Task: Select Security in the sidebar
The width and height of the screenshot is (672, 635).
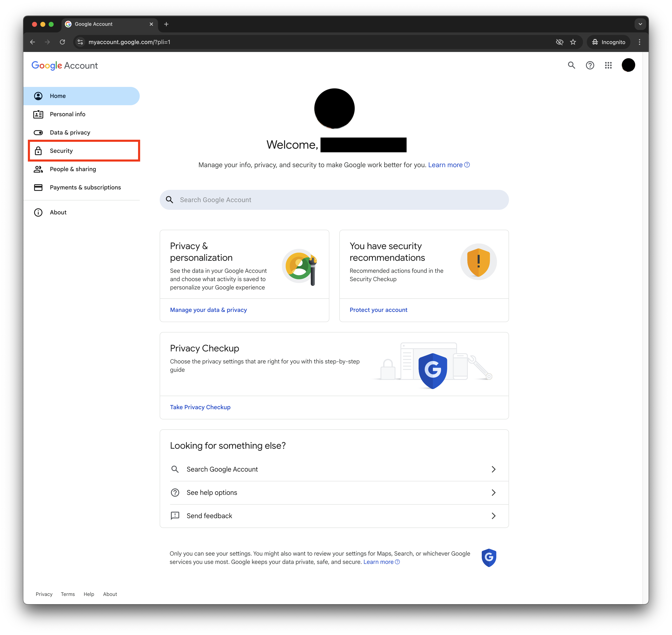Action: (x=61, y=151)
